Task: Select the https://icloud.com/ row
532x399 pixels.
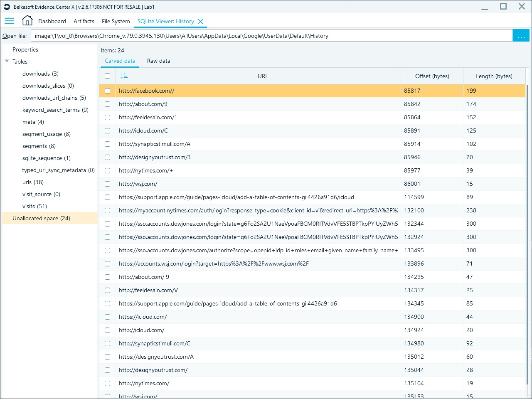Action: click(x=312, y=317)
